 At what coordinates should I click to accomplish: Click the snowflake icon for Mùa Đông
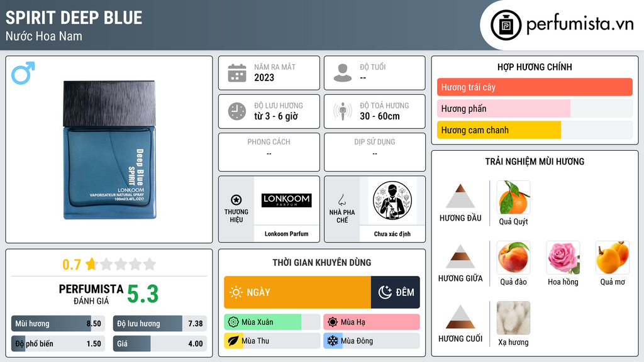[x=332, y=341]
